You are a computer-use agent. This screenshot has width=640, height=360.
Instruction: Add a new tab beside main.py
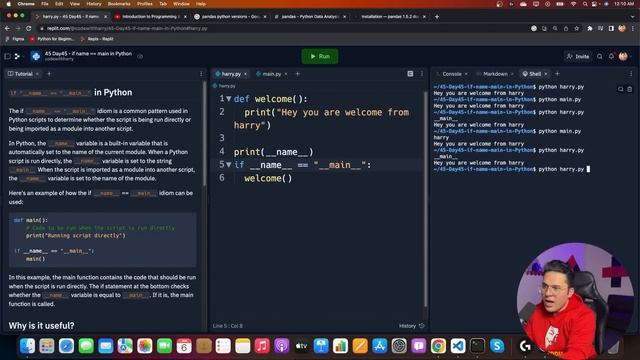point(298,74)
